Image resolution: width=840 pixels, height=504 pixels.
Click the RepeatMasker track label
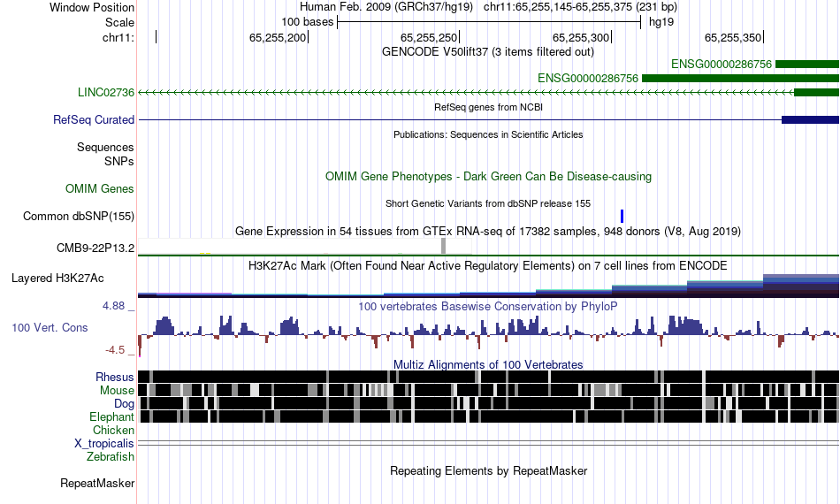97,483
